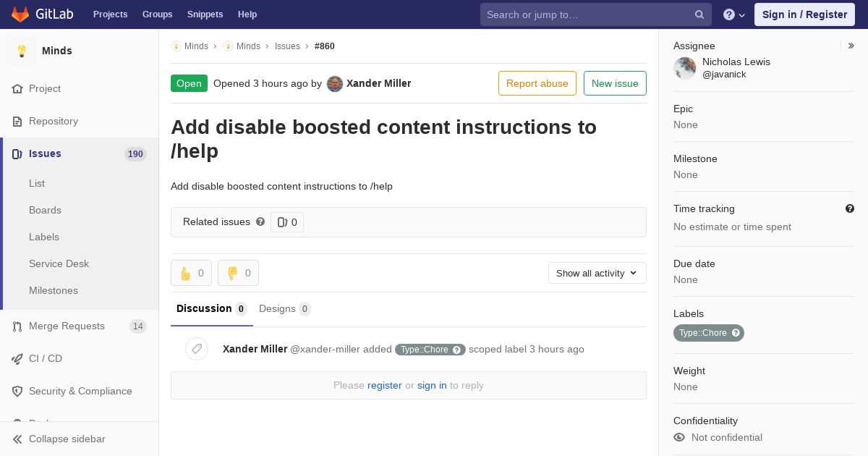Open Xander Miller's profile from the issue header
The width and height of the screenshot is (868, 456).
pos(378,83)
